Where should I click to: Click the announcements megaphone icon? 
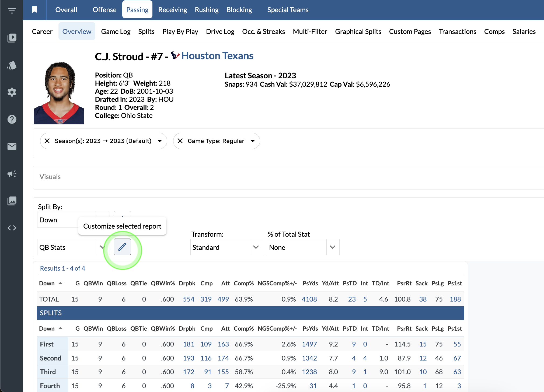12,174
